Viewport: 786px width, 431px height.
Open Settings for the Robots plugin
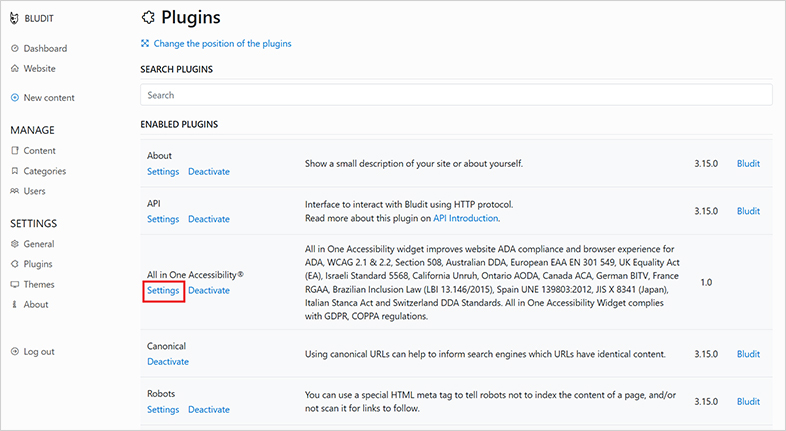[163, 410]
